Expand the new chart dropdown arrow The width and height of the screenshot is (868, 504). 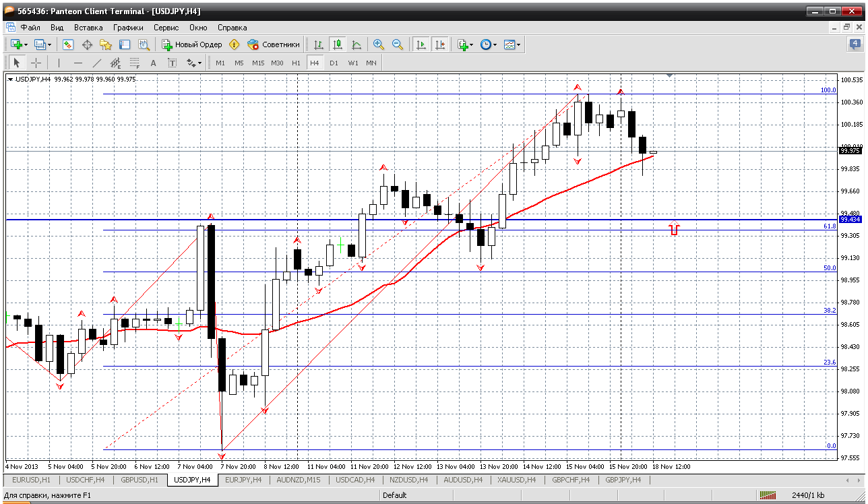26,44
